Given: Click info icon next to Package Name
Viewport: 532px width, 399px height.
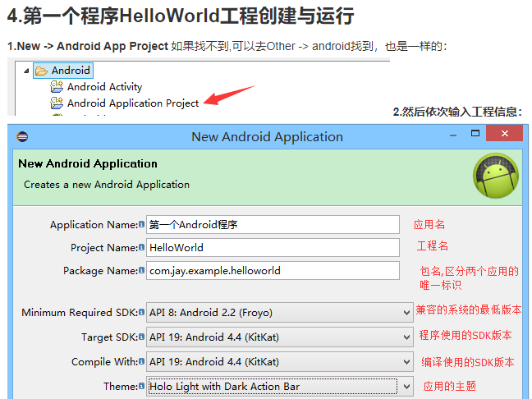Looking at the screenshot, I should pyautogui.click(x=141, y=270).
